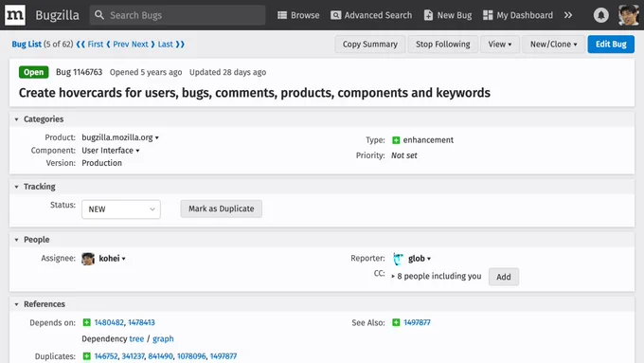Click the green enhancement type icon
644x363 pixels.
tap(396, 140)
